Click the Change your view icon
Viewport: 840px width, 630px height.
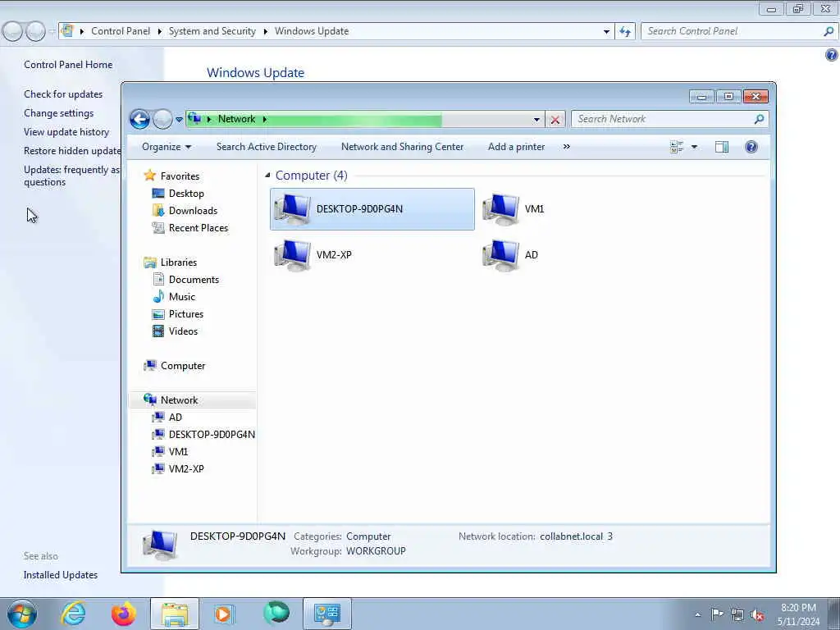point(677,147)
